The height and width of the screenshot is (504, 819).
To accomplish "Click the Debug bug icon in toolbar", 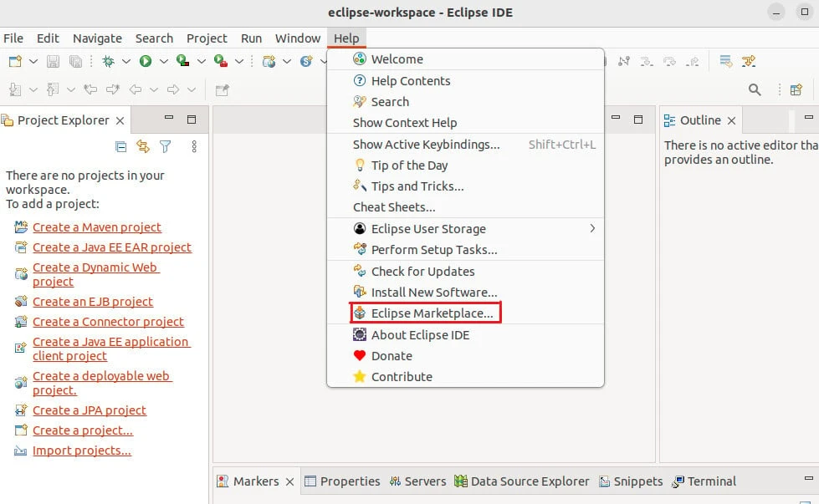I will pos(108,61).
